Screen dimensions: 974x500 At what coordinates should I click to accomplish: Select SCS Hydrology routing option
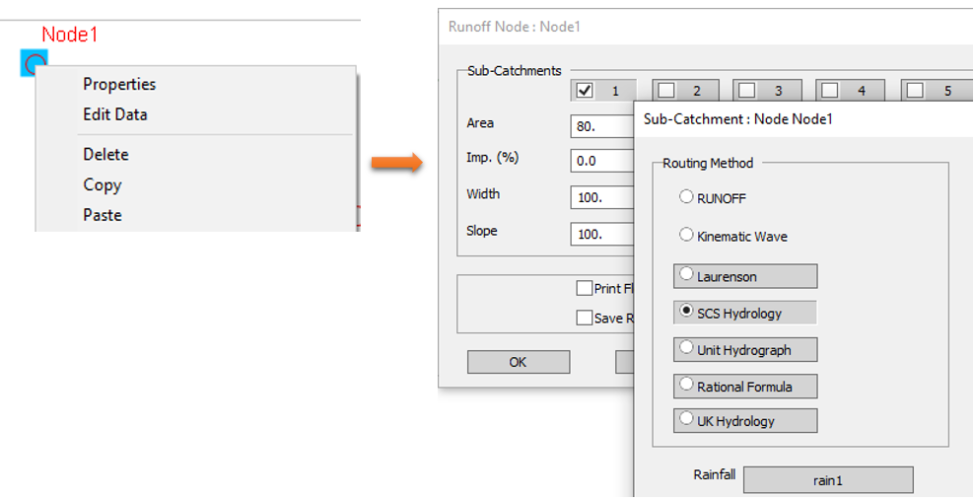[x=687, y=312]
